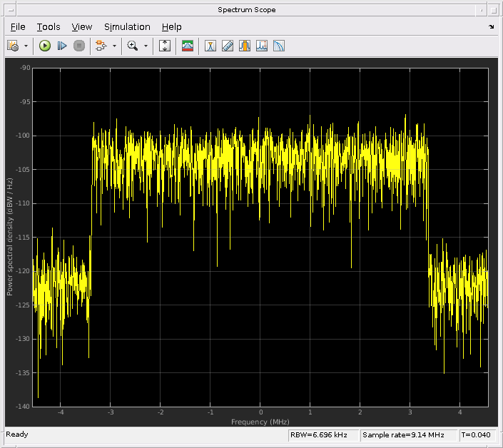The image size is (503, 448).
Task: Click the Step Forward button
Action: pyautogui.click(x=62, y=46)
